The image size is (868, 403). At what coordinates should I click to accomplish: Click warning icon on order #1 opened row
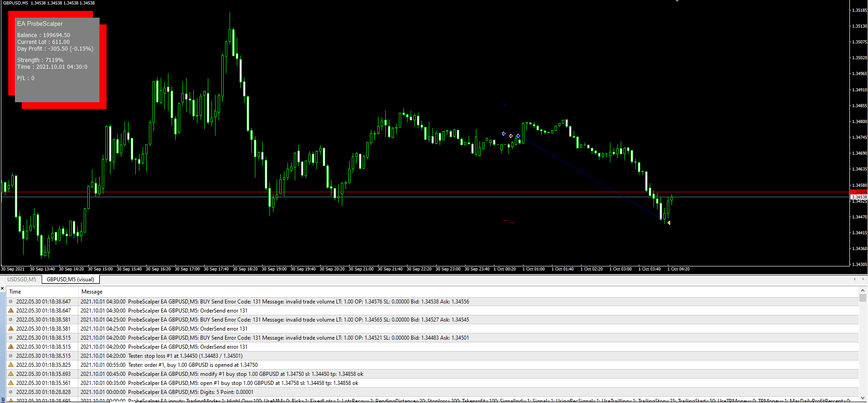click(x=11, y=365)
